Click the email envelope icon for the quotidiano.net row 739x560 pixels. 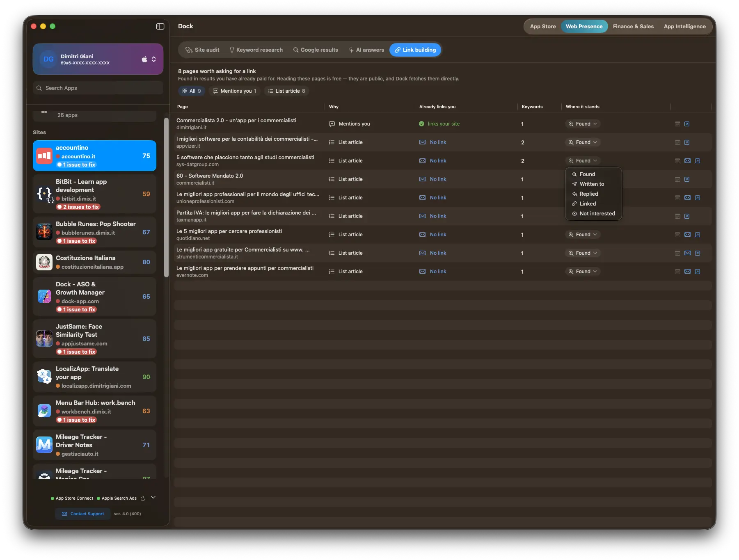[x=688, y=235]
